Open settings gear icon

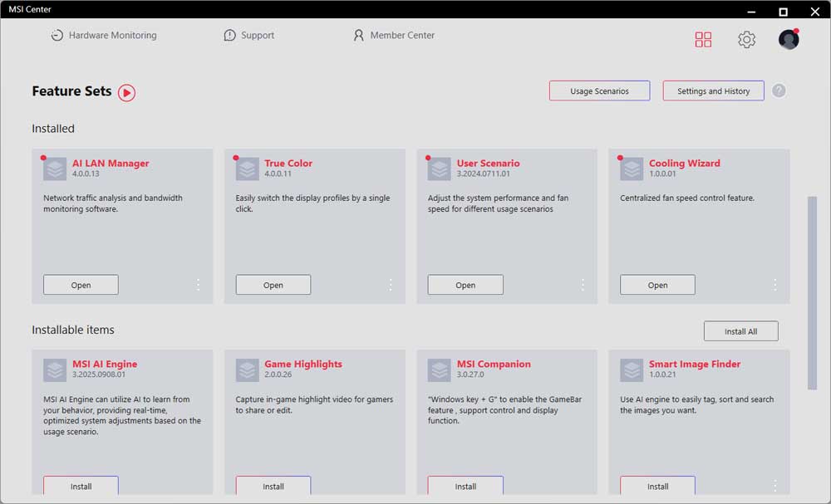tap(746, 40)
